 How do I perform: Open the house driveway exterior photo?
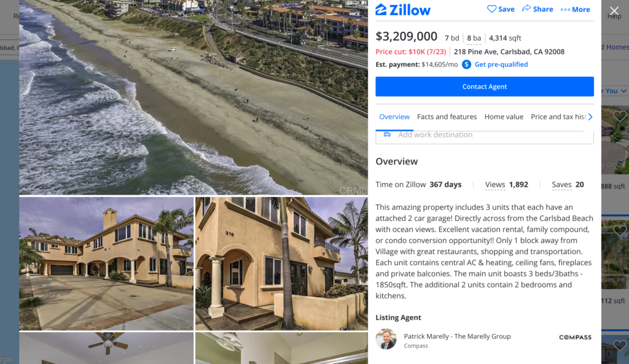click(106, 263)
